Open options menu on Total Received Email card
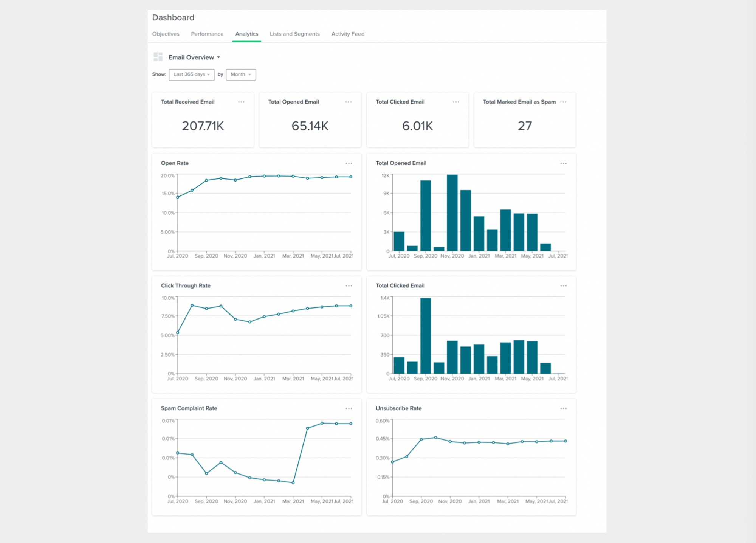The height and width of the screenshot is (543, 756). [241, 102]
